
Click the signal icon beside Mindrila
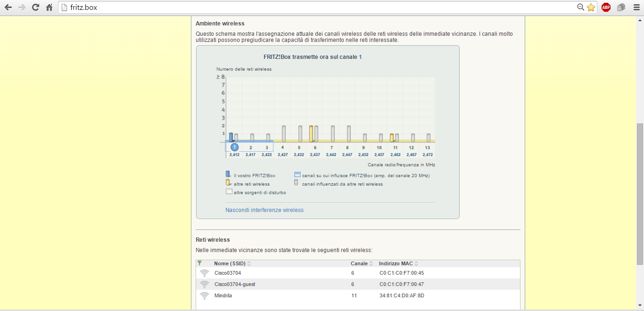coord(204,296)
